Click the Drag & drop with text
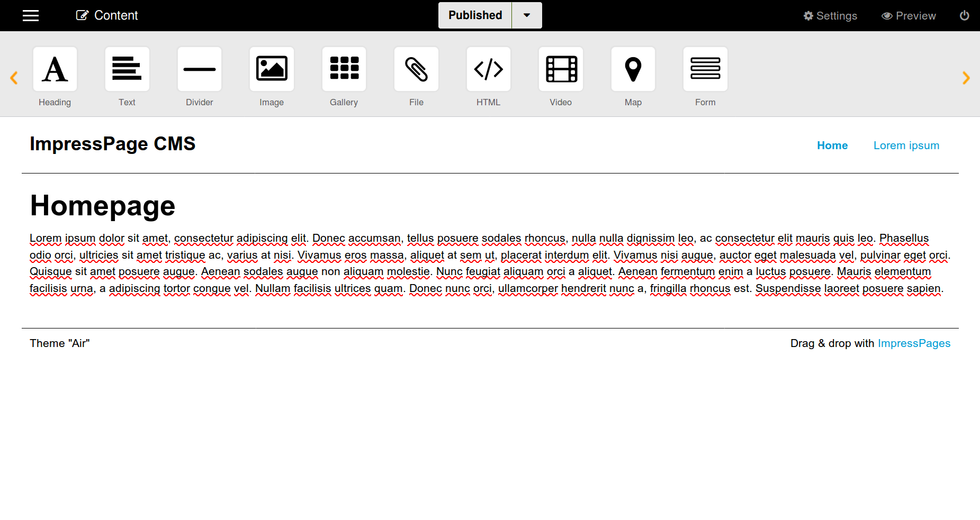The height and width of the screenshot is (520, 980). pos(832,343)
